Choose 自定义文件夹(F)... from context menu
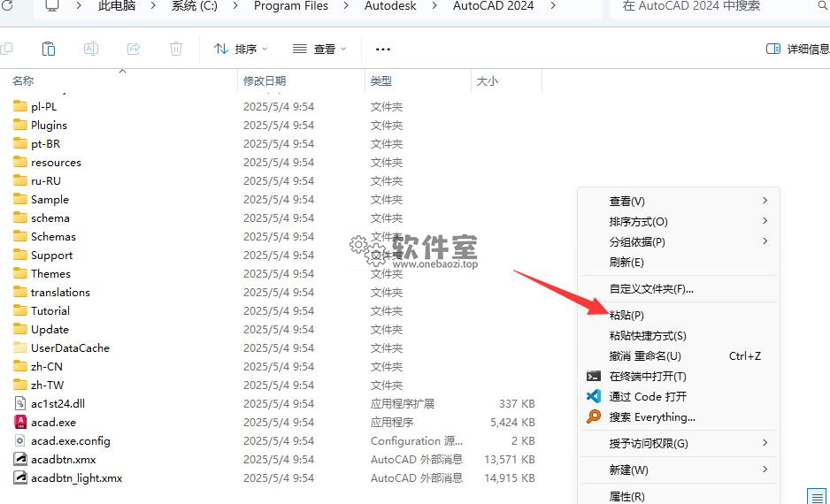The width and height of the screenshot is (830, 504). click(679, 289)
